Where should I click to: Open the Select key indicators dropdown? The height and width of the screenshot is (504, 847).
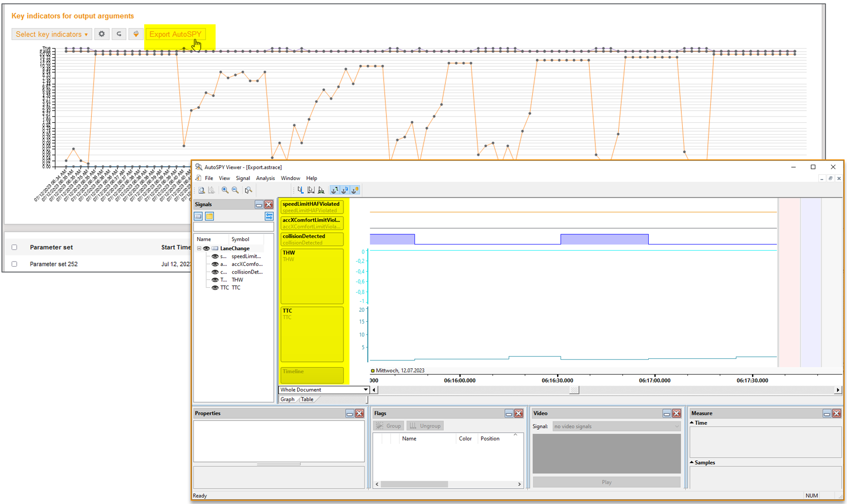click(x=52, y=34)
